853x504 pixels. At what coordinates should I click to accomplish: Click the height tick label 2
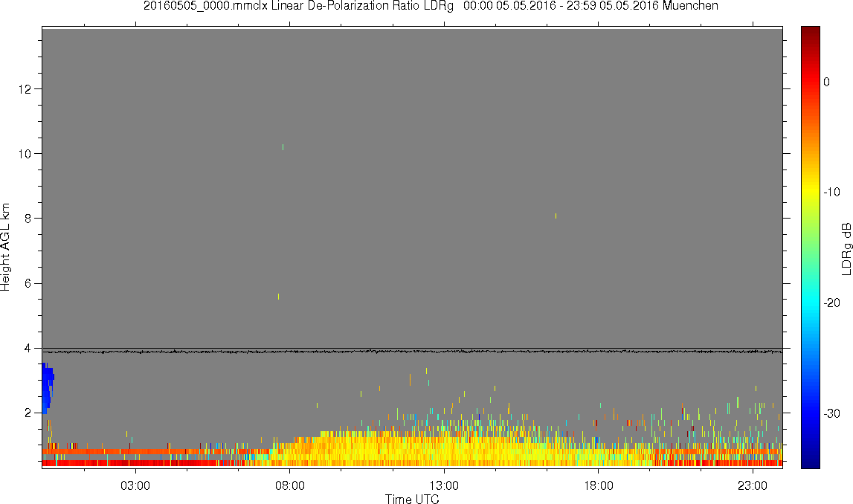pyautogui.click(x=28, y=413)
